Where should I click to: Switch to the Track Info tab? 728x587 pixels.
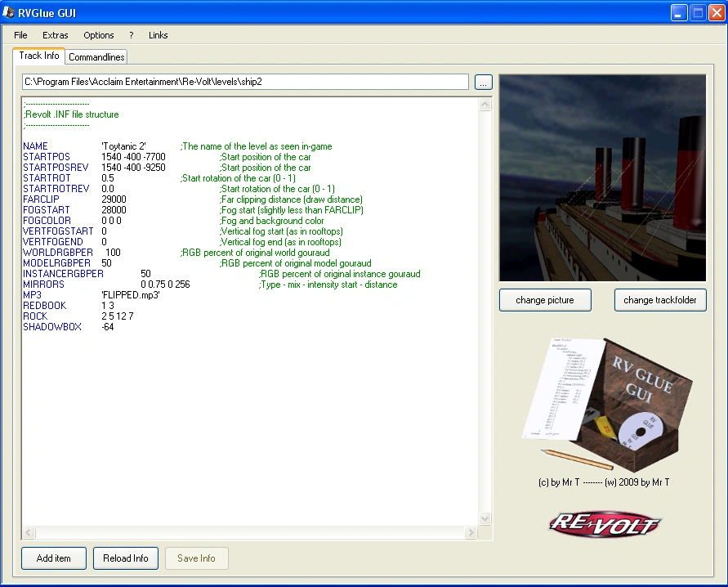click(x=39, y=56)
